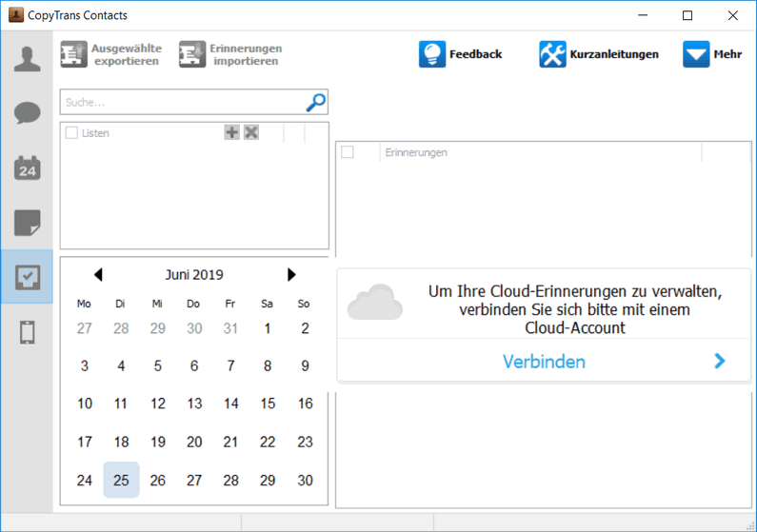Select June 16 in the calendar

(305, 404)
